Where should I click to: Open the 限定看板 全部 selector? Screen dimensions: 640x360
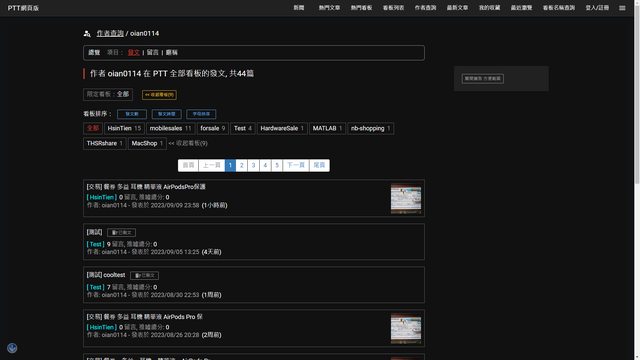click(x=108, y=94)
